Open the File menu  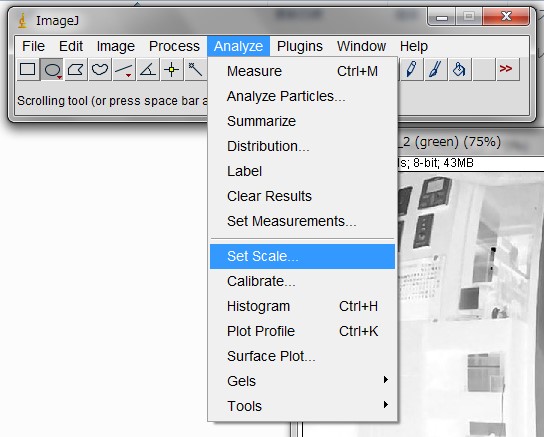tap(33, 46)
